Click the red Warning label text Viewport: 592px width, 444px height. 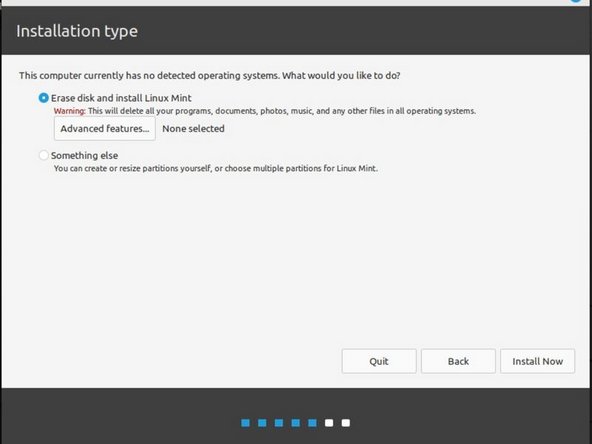[x=70, y=111]
